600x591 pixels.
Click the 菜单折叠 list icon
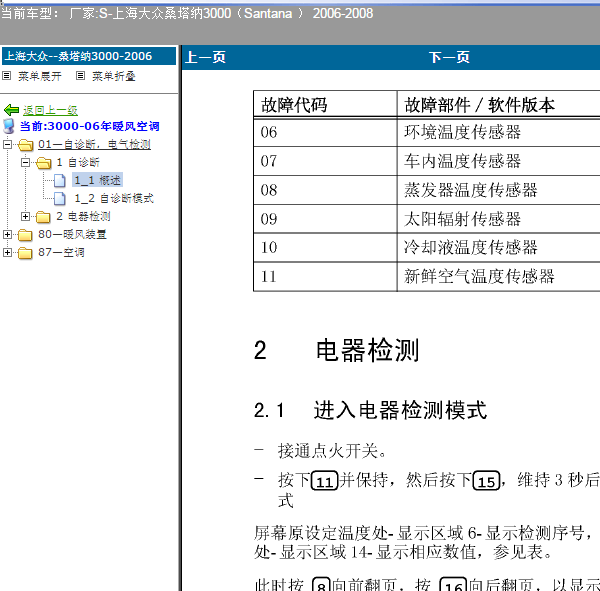pyautogui.click(x=80, y=75)
